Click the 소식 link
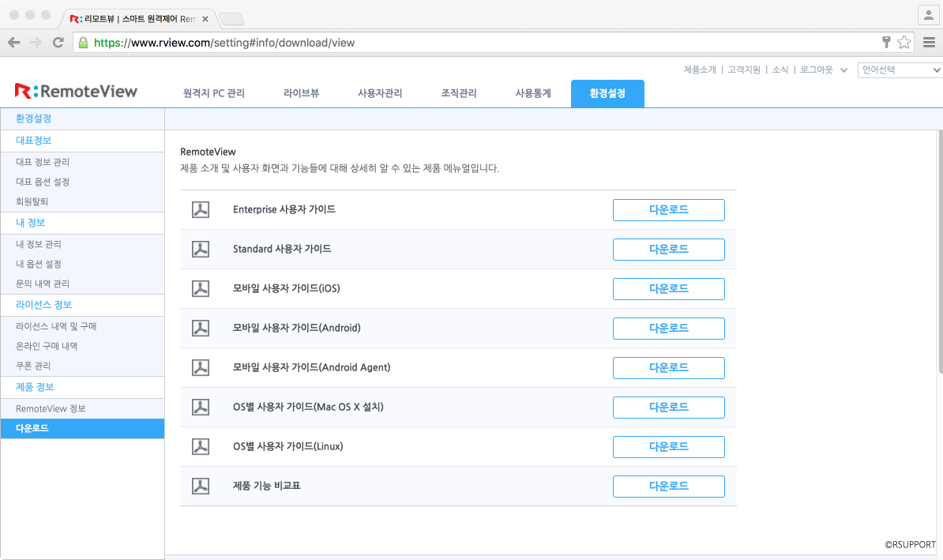 pos(780,70)
